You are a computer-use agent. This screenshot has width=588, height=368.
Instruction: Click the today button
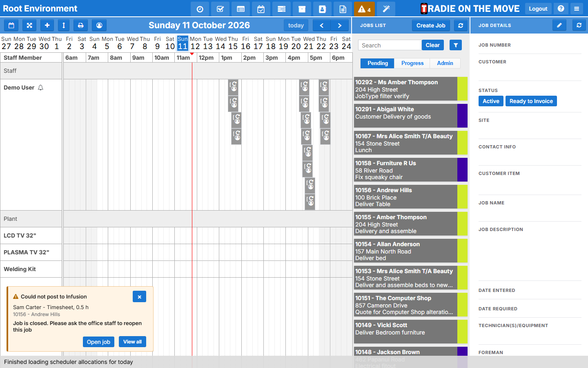tap(296, 25)
